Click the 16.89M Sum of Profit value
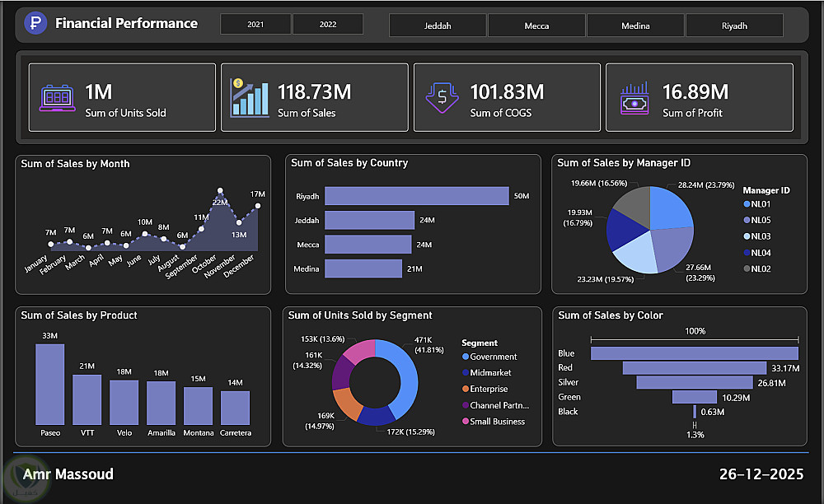Image resolution: width=824 pixels, height=504 pixels. [695, 92]
